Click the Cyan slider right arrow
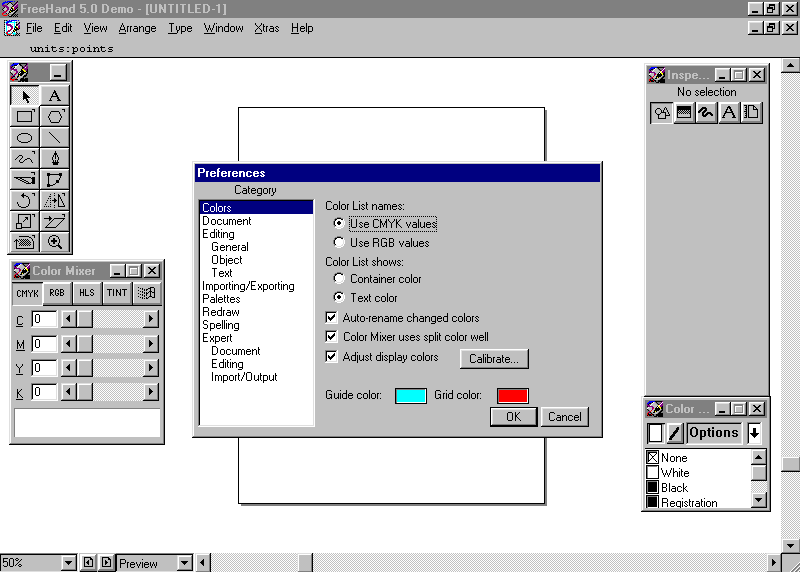This screenshot has height=572, width=800. pos(151,319)
